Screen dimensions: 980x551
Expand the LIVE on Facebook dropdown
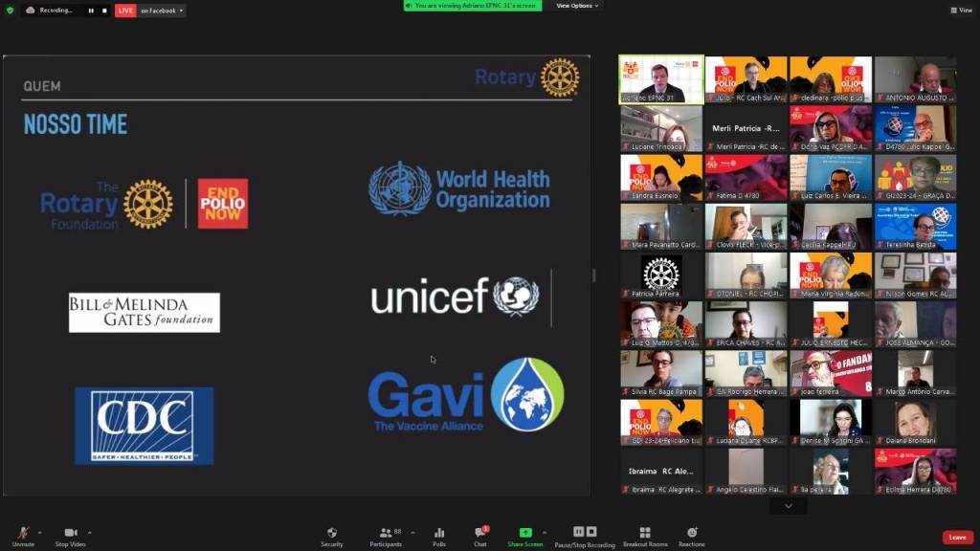tap(181, 11)
